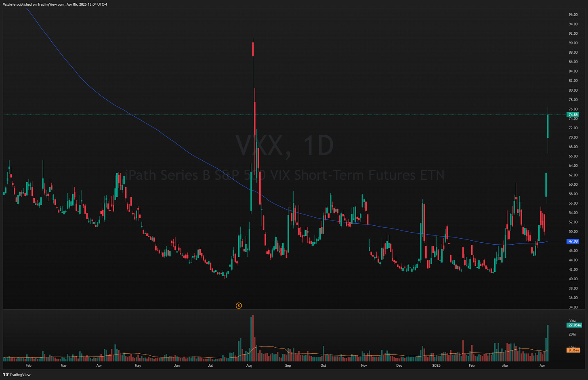Click the published-by header text at top

55,4
